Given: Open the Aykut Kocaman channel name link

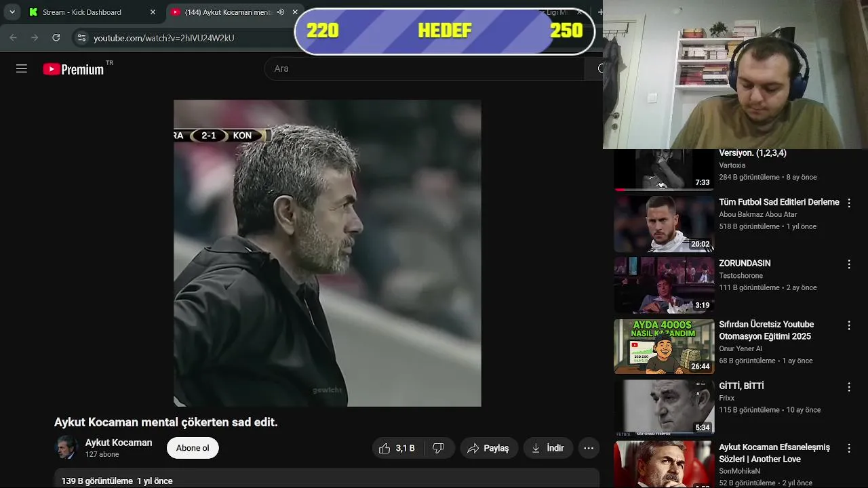Looking at the screenshot, I should point(119,443).
